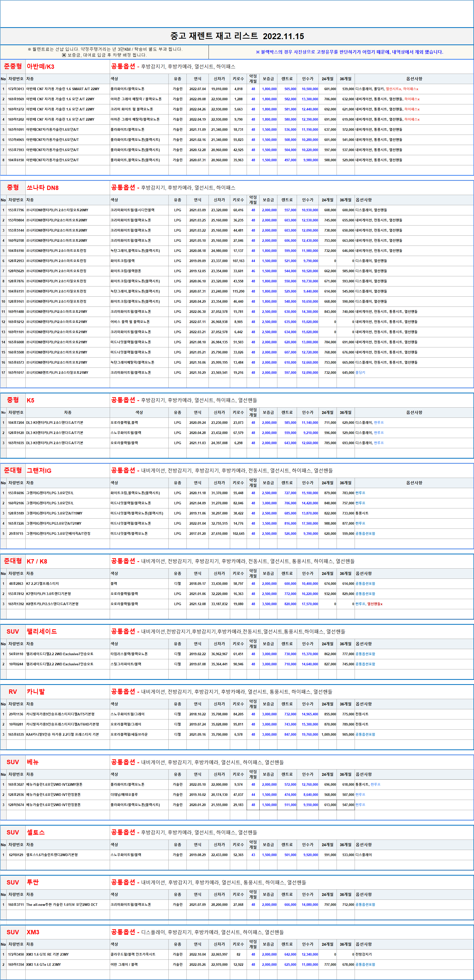Screen dimensions: 474x980
Task: Select car number 160하2708
Action: click(x=16, y=240)
